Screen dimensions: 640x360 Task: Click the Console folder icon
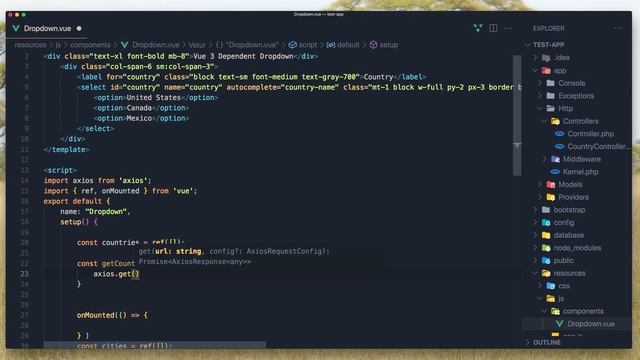tap(550, 83)
